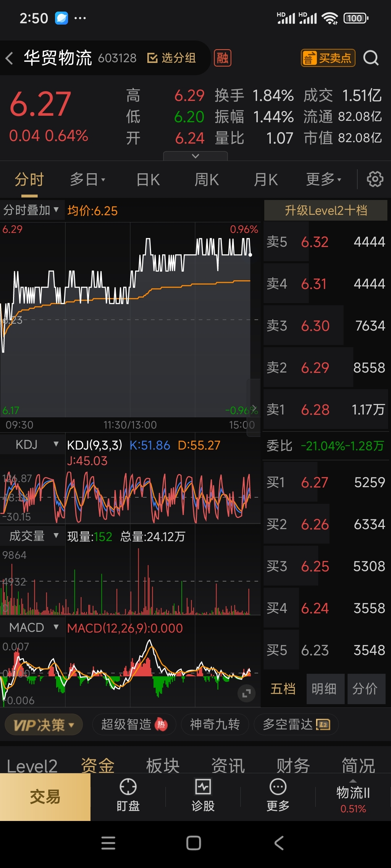Switch to the 月K chart tab
Viewport: 391px width, 868px height.
point(265,179)
